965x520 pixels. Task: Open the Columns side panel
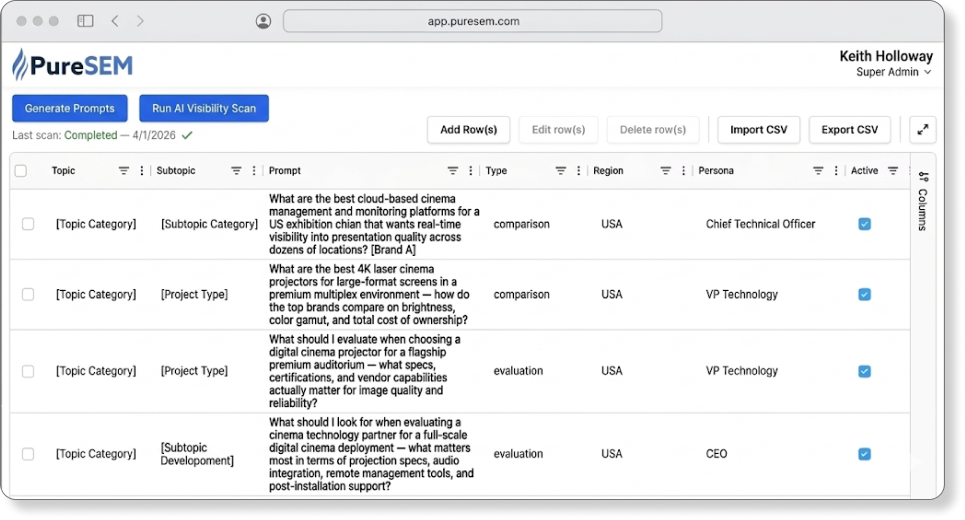point(922,203)
